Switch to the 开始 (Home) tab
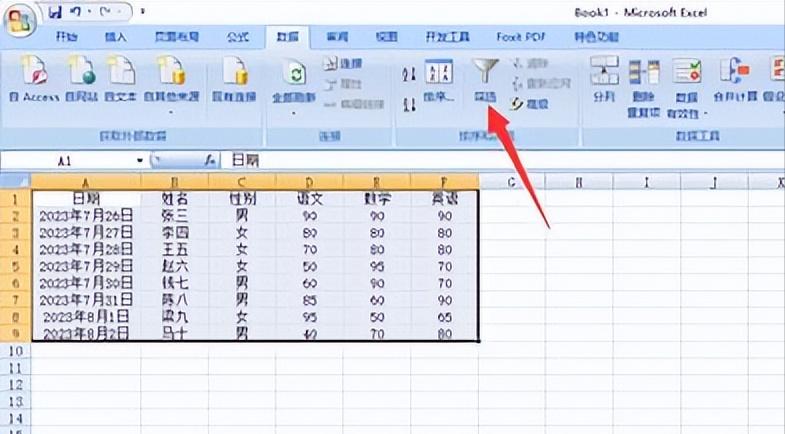 tap(67, 37)
